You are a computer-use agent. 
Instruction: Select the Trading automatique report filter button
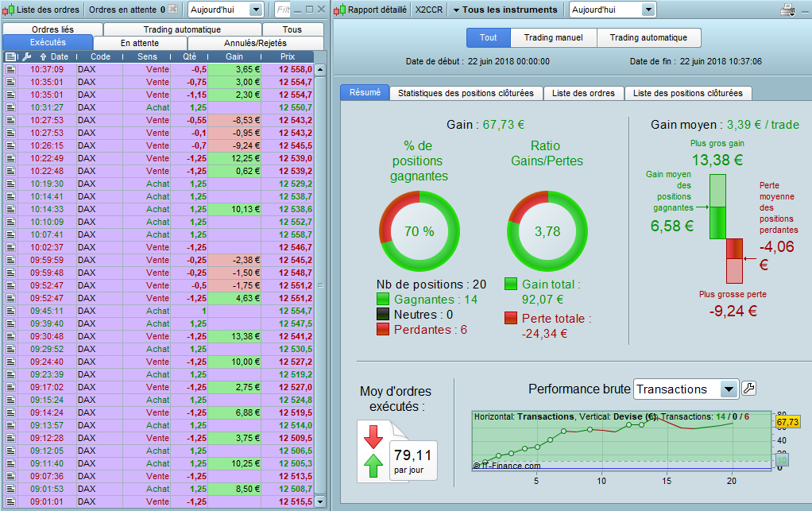point(648,37)
